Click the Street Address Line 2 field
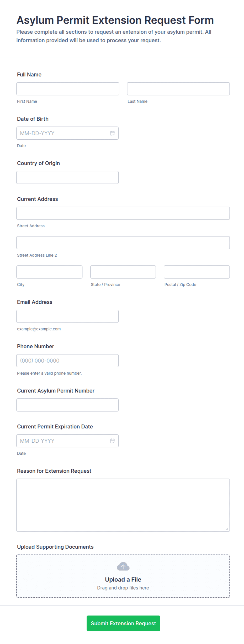Screen dimensions: 244x644 (123, 243)
